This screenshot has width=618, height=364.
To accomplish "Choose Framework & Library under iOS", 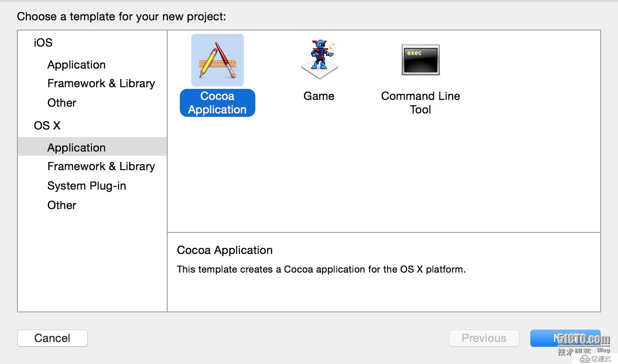I will [x=101, y=83].
